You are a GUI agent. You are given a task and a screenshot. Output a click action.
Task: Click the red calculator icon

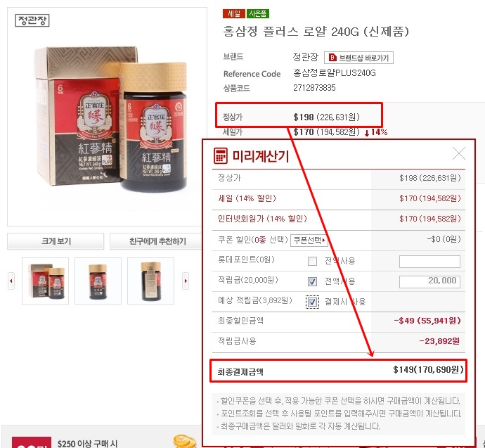point(220,155)
